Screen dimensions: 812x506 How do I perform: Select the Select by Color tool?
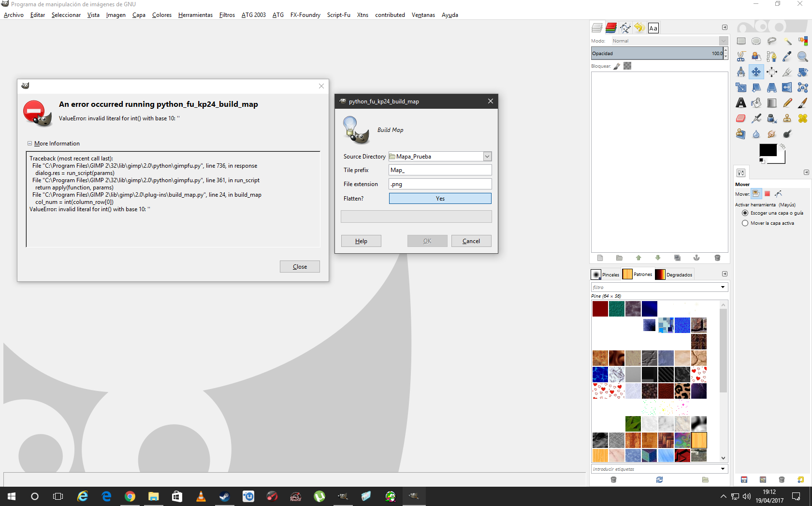[x=803, y=41]
